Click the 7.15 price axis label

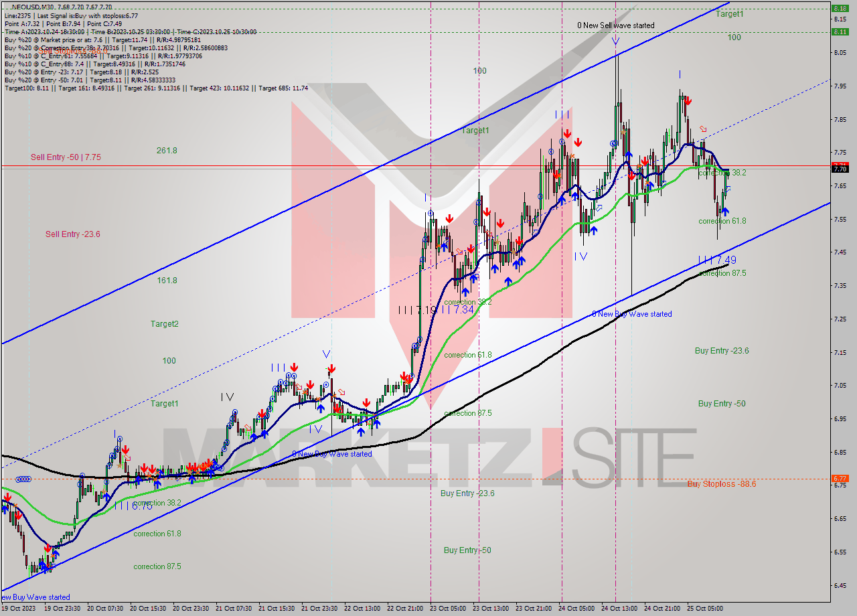[841, 352]
